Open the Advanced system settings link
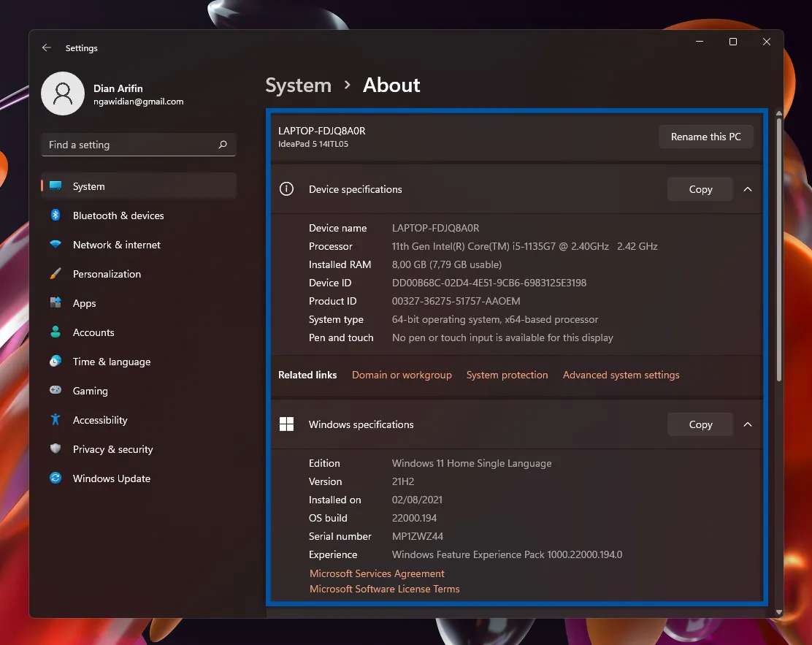Screen dimensions: 812x645 click(621, 375)
